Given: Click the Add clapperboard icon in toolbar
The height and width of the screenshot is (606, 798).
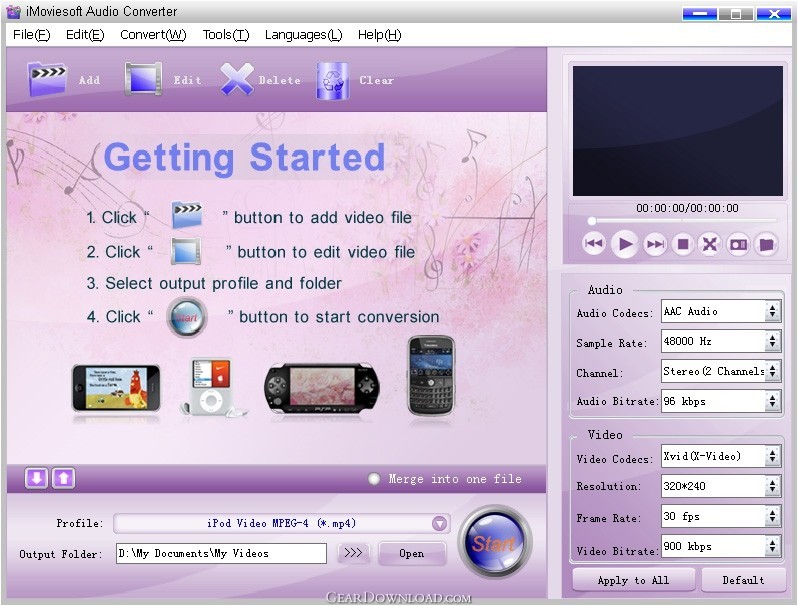Looking at the screenshot, I should coord(47,79).
